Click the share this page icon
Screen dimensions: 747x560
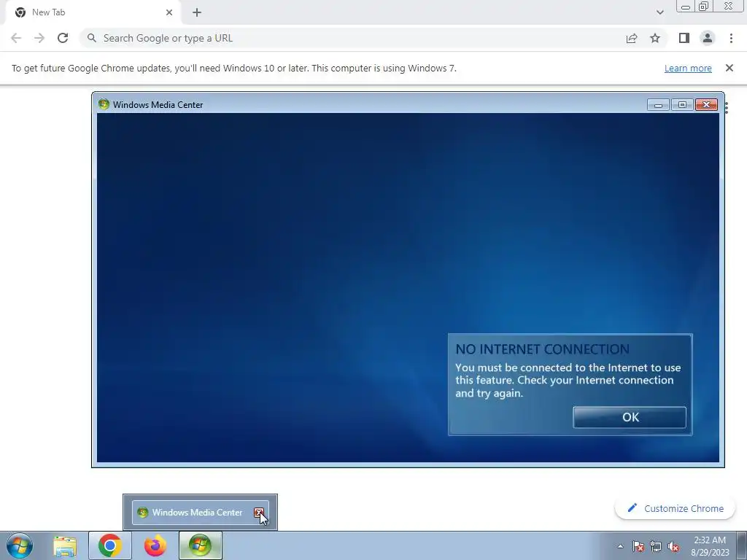pos(632,38)
